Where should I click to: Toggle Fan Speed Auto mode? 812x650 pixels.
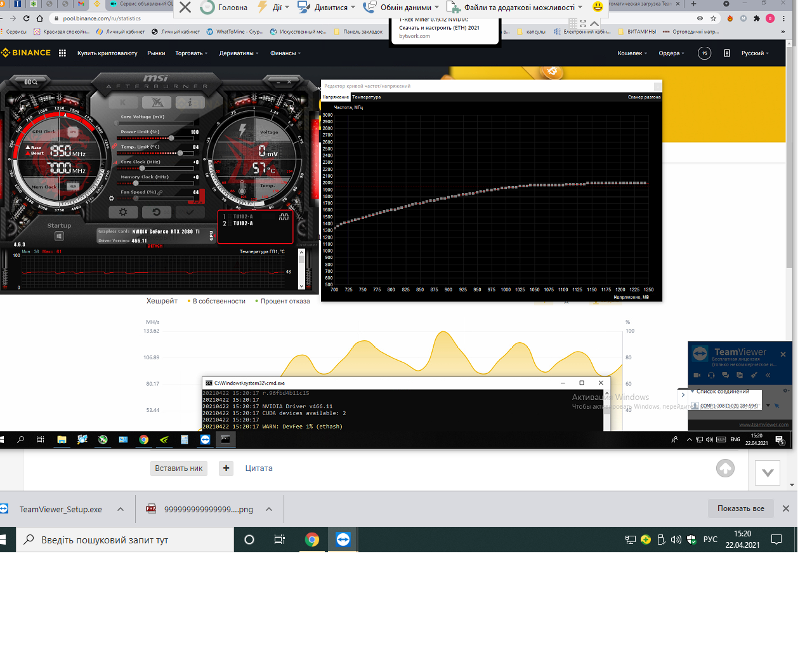tap(199, 202)
